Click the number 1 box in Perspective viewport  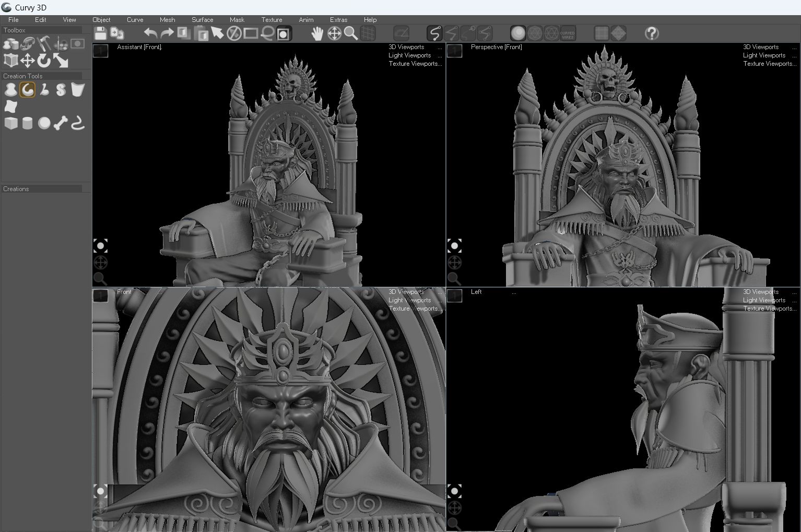click(455, 51)
